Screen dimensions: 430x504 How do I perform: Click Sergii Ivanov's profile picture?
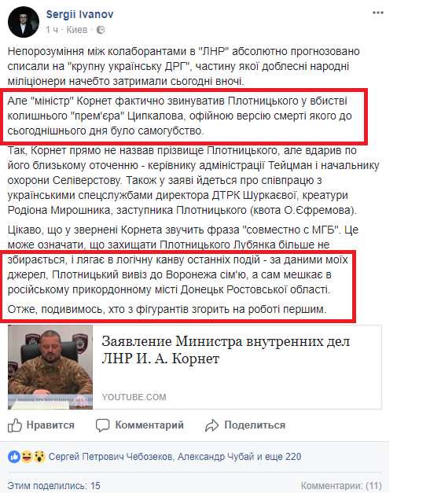(x=24, y=22)
